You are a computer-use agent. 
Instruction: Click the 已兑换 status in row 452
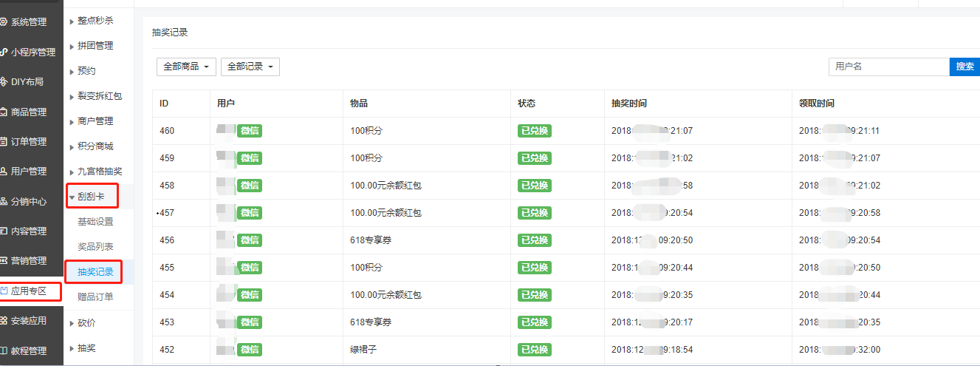click(535, 350)
